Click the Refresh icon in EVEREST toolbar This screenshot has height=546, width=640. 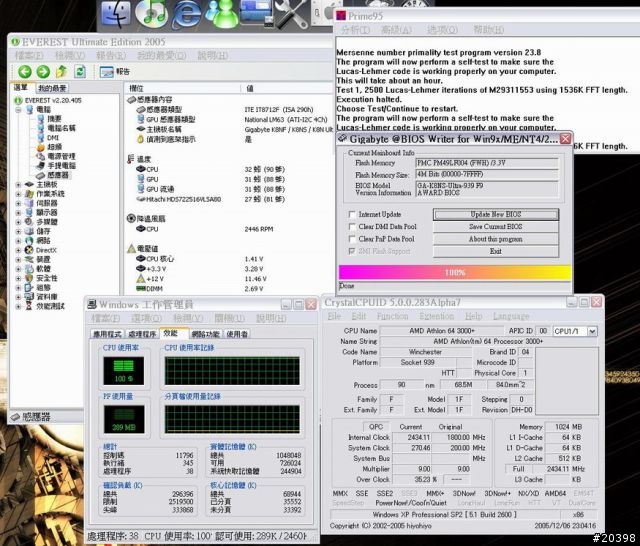click(80, 72)
